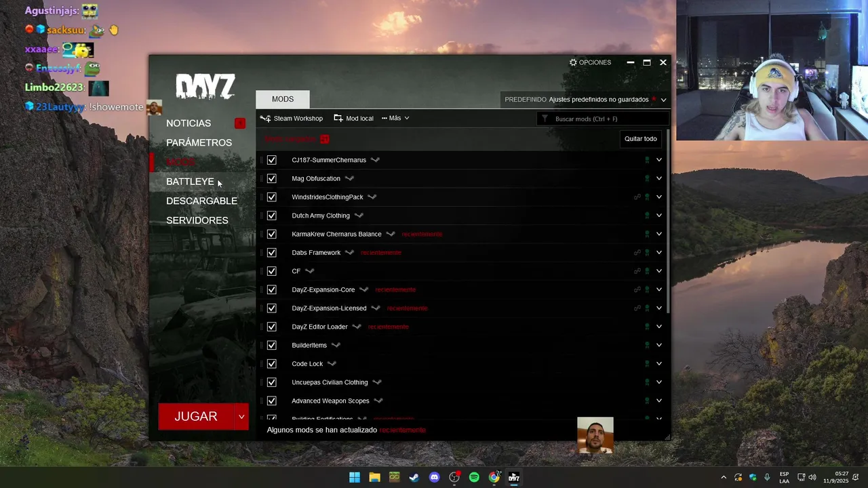Click green badge icon on Code Lock row

tap(647, 364)
